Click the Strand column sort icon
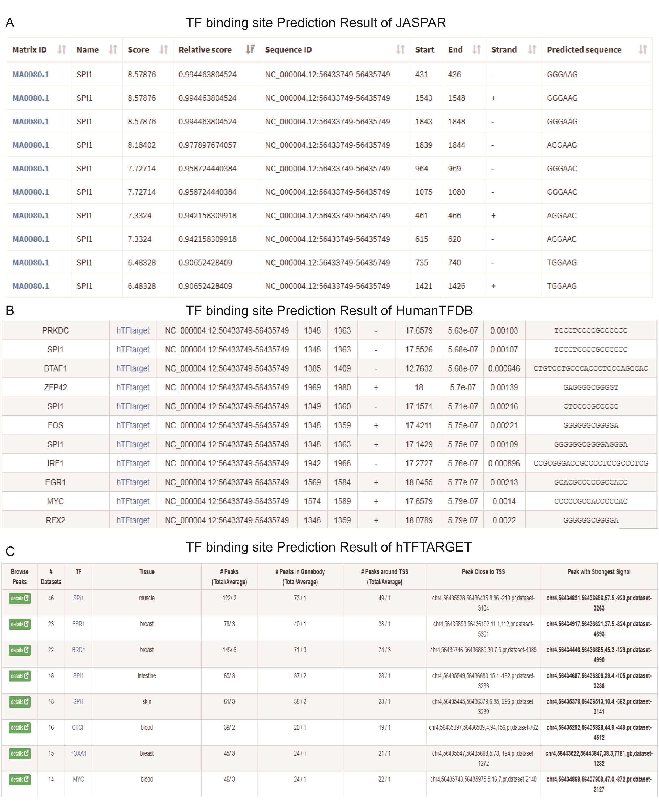The height and width of the screenshot is (812, 659). tap(532, 49)
